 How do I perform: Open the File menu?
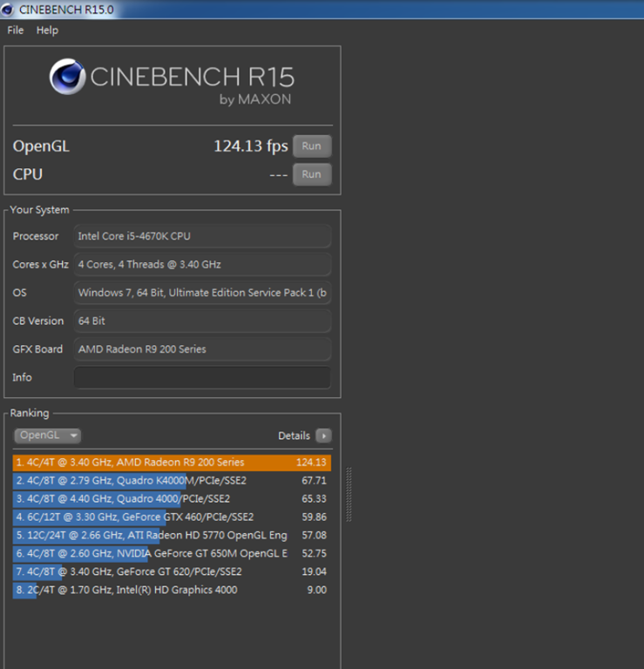point(16,30)
